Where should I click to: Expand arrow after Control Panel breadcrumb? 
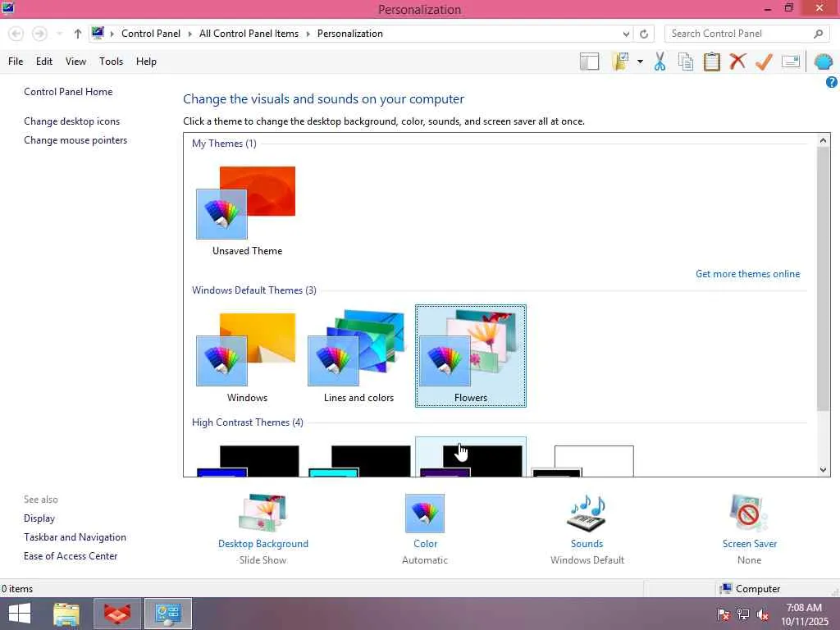coord(189,34)
